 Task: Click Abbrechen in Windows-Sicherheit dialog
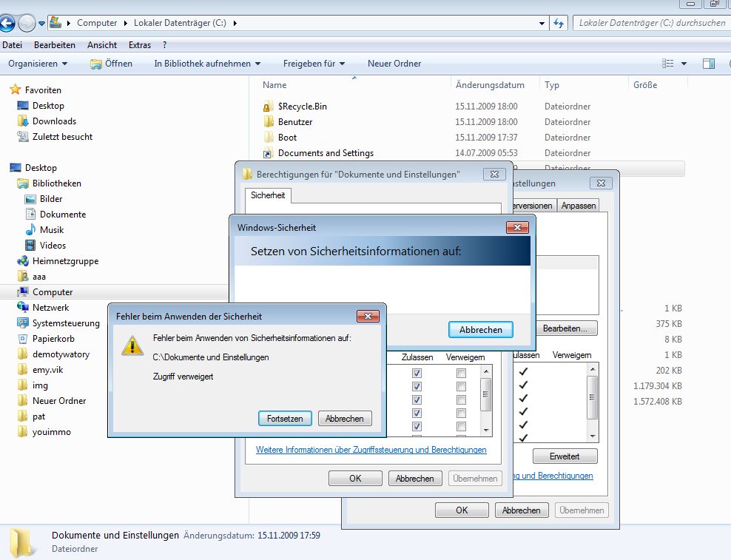[481, 330]
